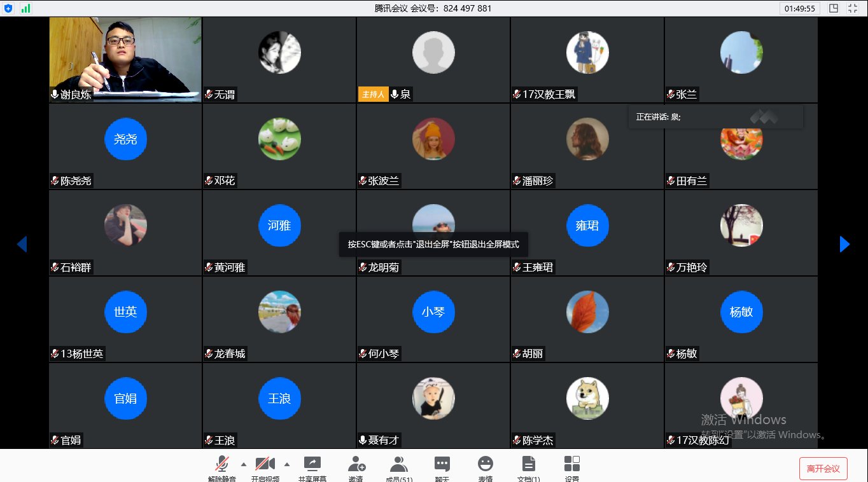The image size is (868, 482).
Task: Go to previous page of participants
Action: (x=22, y=244)
